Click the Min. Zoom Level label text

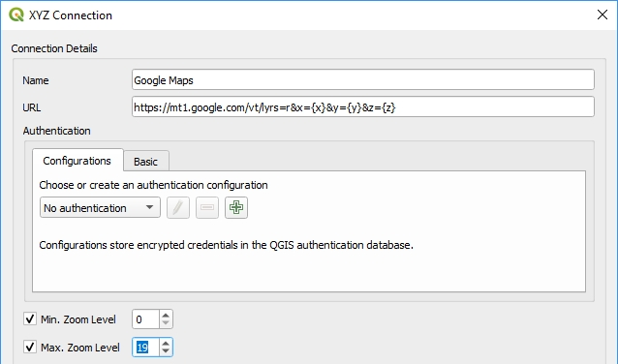pyautogui.click(x=78, y=319)
